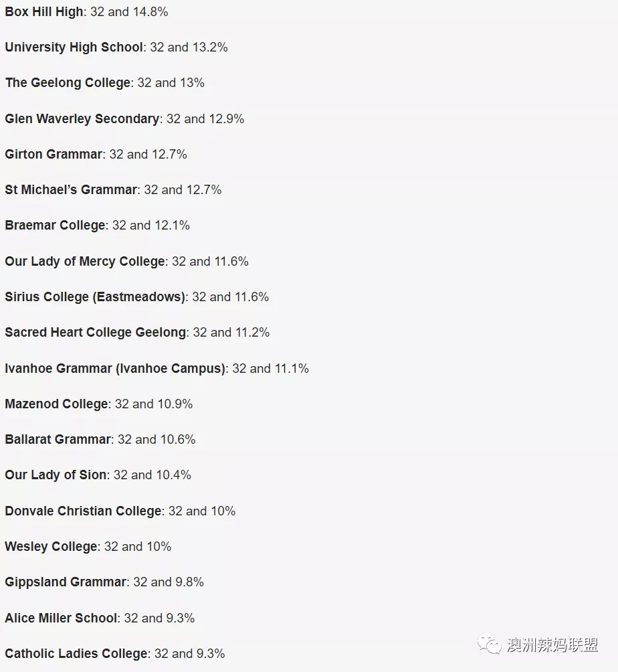618x672 pixels.
Task: Select Girton Grammar in the list
Action: (96, 155)
